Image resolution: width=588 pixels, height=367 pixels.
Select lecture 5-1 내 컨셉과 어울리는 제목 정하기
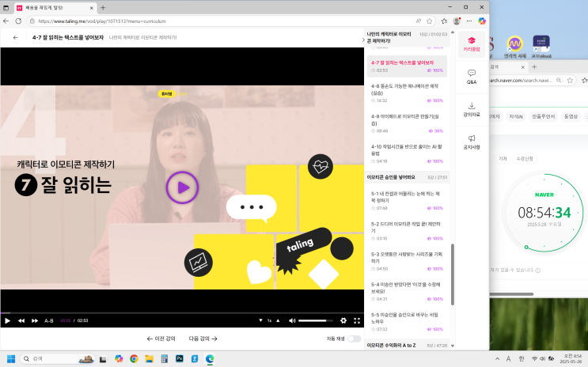tap(407, 201)
